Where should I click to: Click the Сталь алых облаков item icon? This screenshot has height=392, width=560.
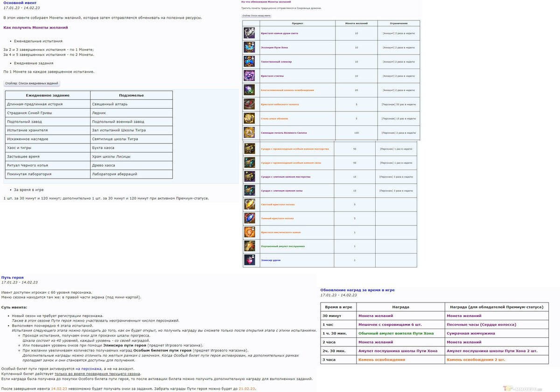[249, 118]
